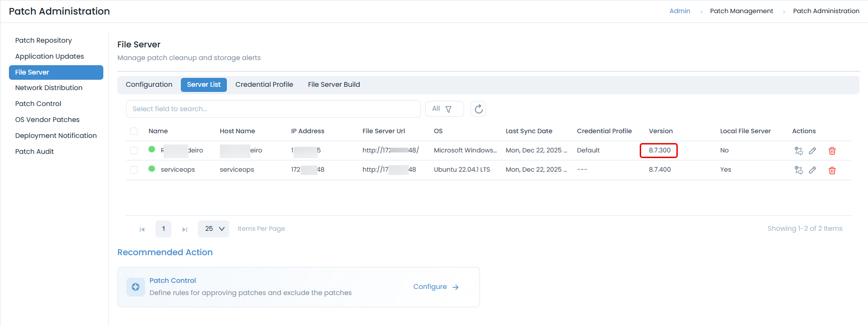
Task: Toggle the select-all checkbox in table header
Action: [x=134, y=131]
